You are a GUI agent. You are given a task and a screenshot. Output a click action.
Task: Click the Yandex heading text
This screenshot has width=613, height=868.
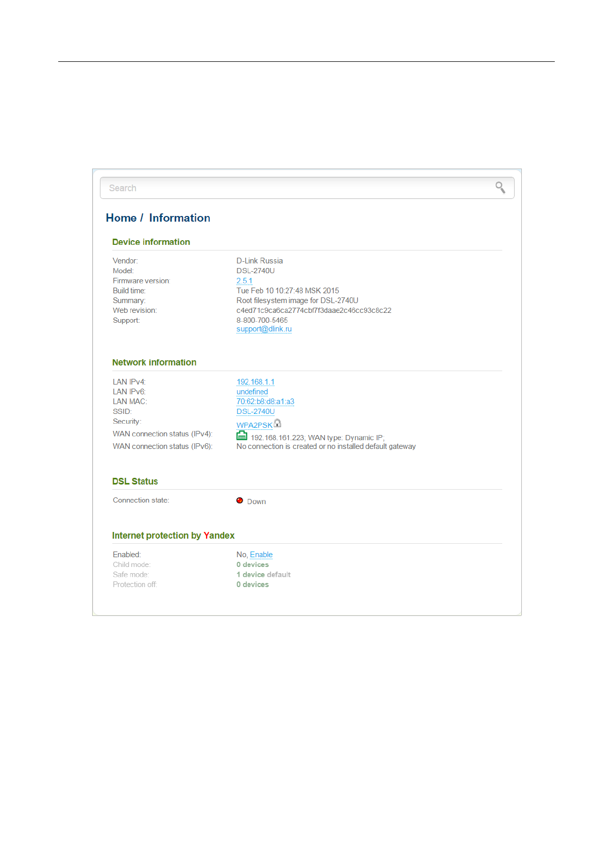[x=219, y=536]
